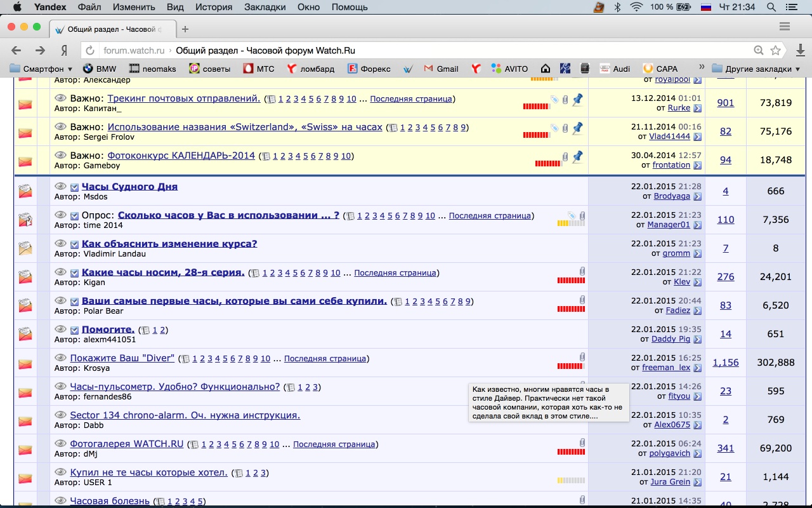This screenshot has width=812, height=508.
Task: Click the browser back arrow
Action: click(16, 50)
